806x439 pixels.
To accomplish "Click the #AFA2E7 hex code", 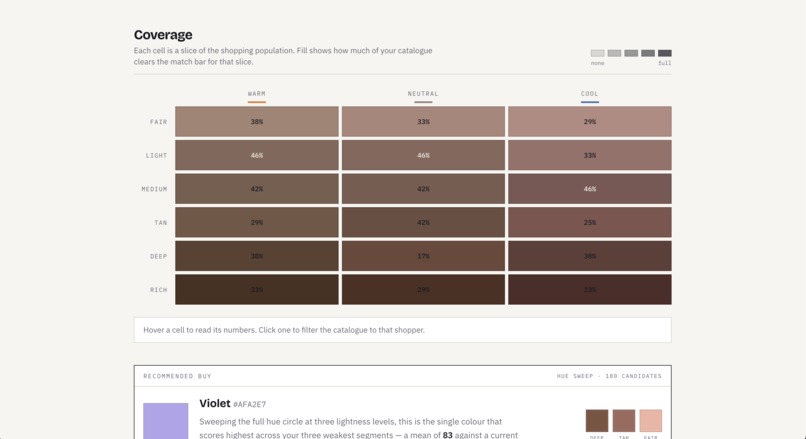I will [x=250, y=405].
